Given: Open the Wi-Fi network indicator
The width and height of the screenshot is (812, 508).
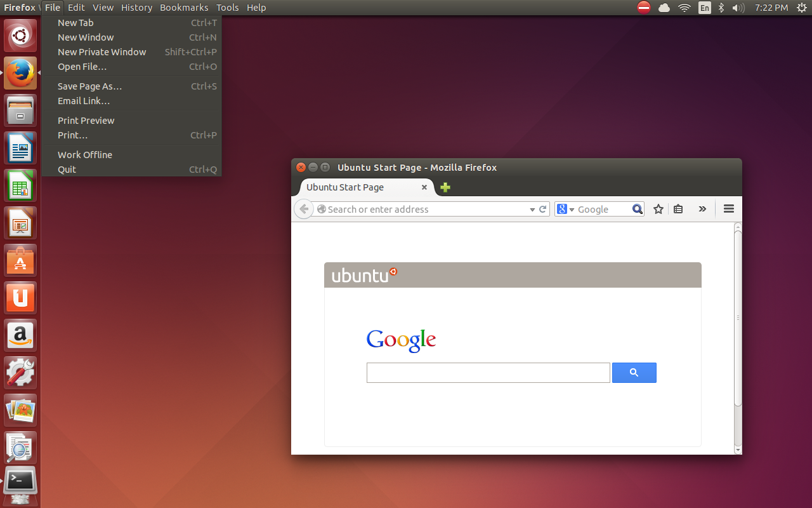Looking at the screenshot, I should [x=684, y=8].
